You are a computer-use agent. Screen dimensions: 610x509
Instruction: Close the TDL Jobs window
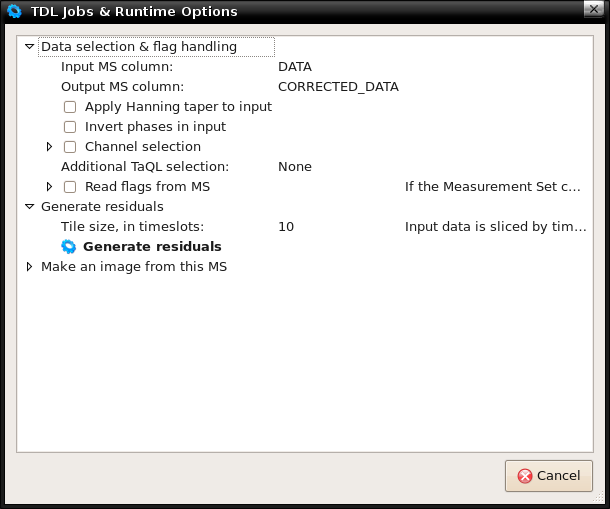594,9
